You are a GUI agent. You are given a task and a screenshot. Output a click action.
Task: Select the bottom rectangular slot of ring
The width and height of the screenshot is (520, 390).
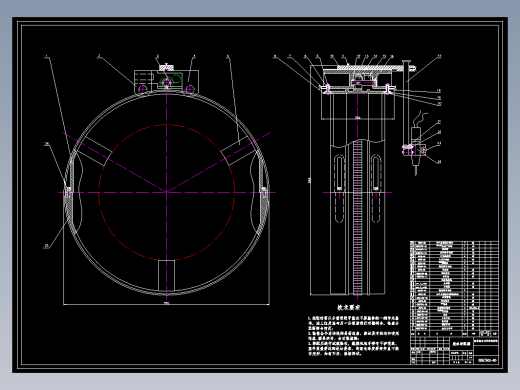[x=166, y=276]
